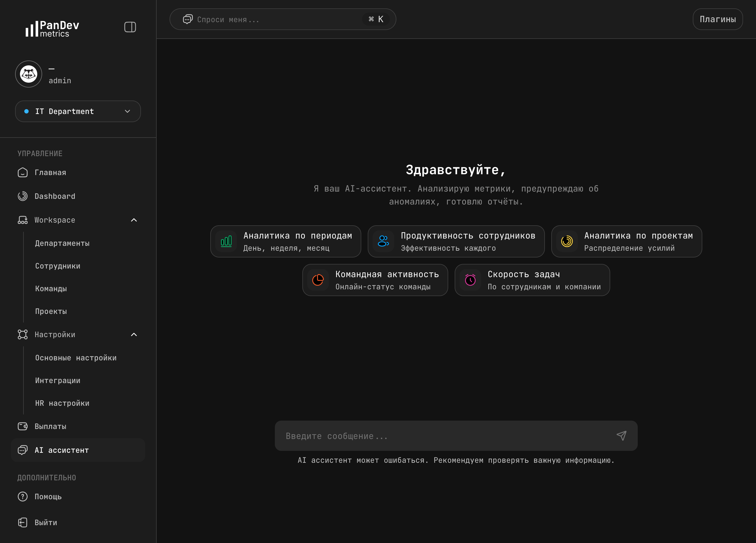Screen dimensions: 756x543
Task: Click the Введите сообщение input field
Action: coord(400,436)
